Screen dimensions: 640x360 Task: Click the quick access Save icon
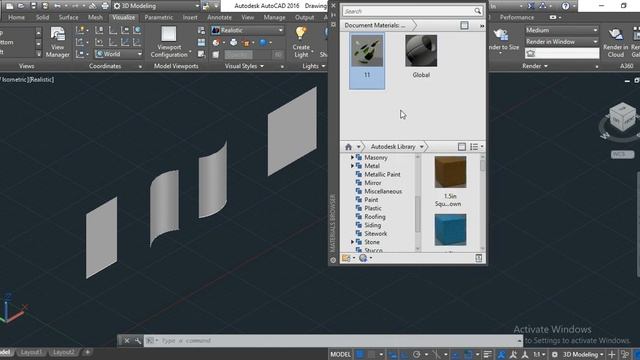(33, 6)
